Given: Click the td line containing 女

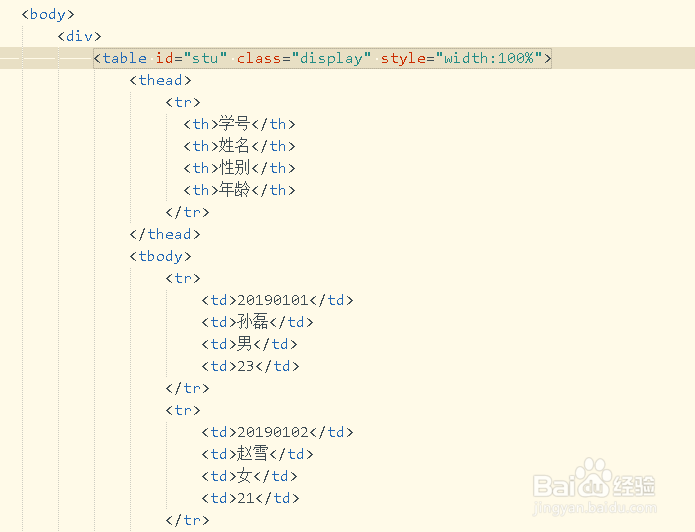Looking at the screenshot, I should tap(250, 476).
